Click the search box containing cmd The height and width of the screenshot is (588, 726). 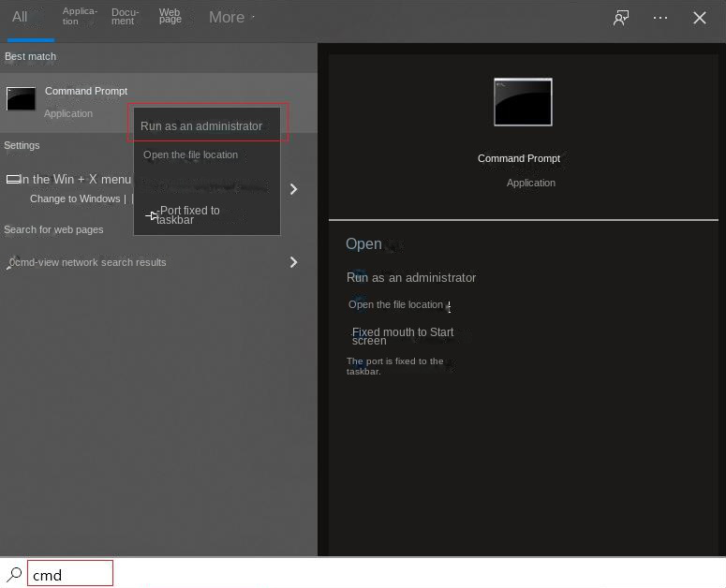70,574
